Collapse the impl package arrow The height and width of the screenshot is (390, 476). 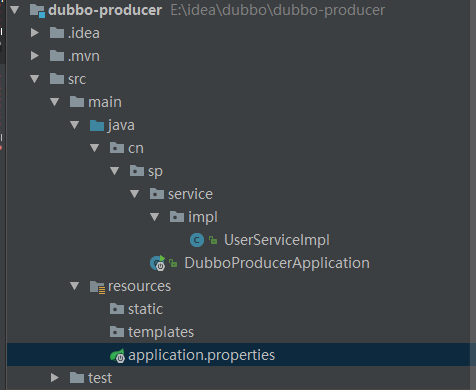tap(155, 217)
